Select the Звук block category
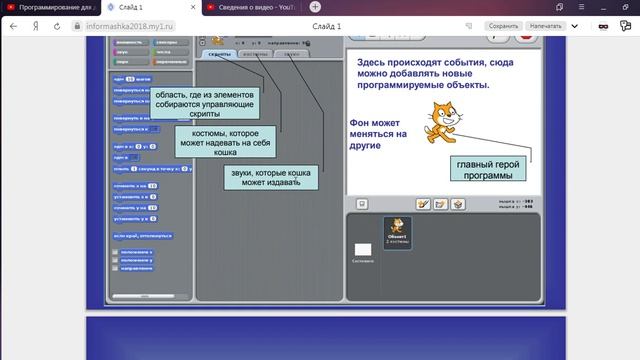The width and height of the screenshot is (640, 360). [131, 52]
